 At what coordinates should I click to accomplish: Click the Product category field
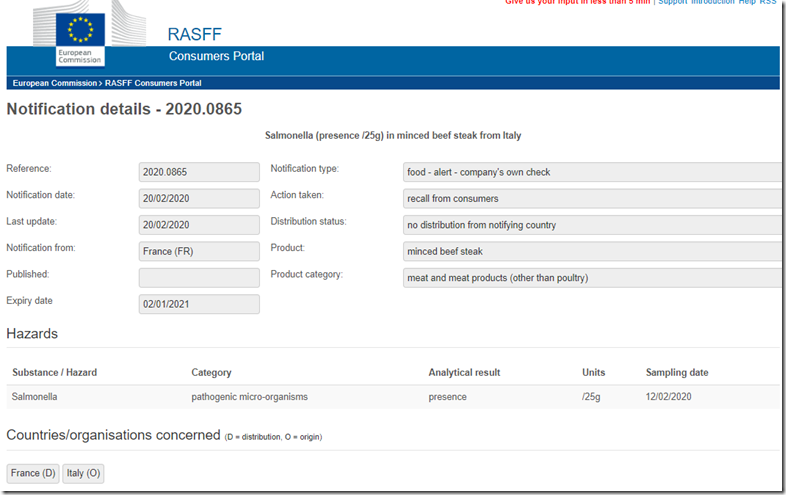[592, 277]
